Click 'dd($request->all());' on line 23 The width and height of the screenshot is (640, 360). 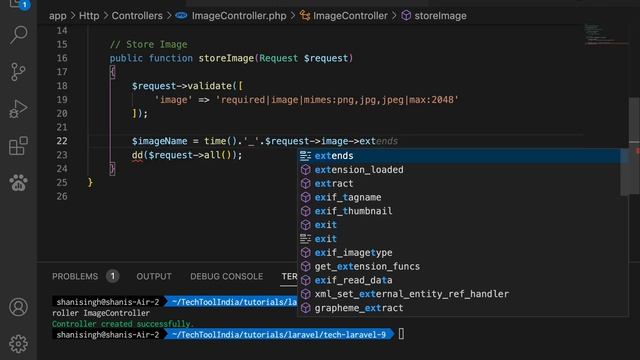(187, 155)
